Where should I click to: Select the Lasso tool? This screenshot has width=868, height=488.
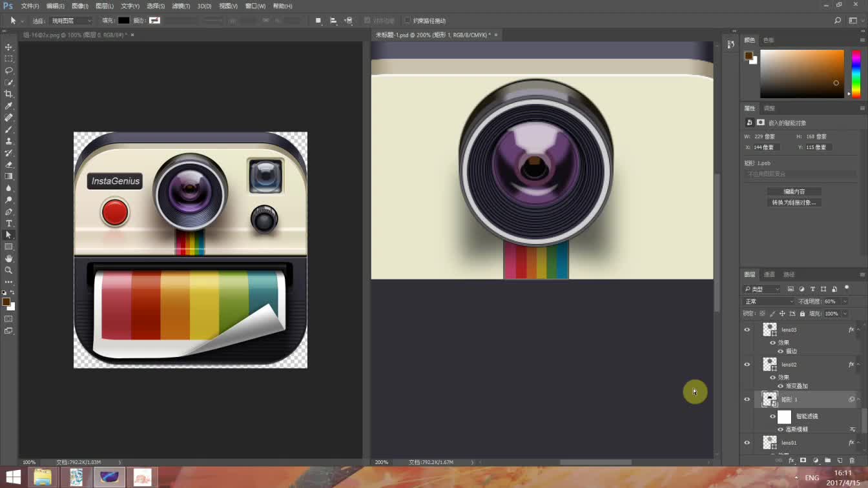(8, 70)
